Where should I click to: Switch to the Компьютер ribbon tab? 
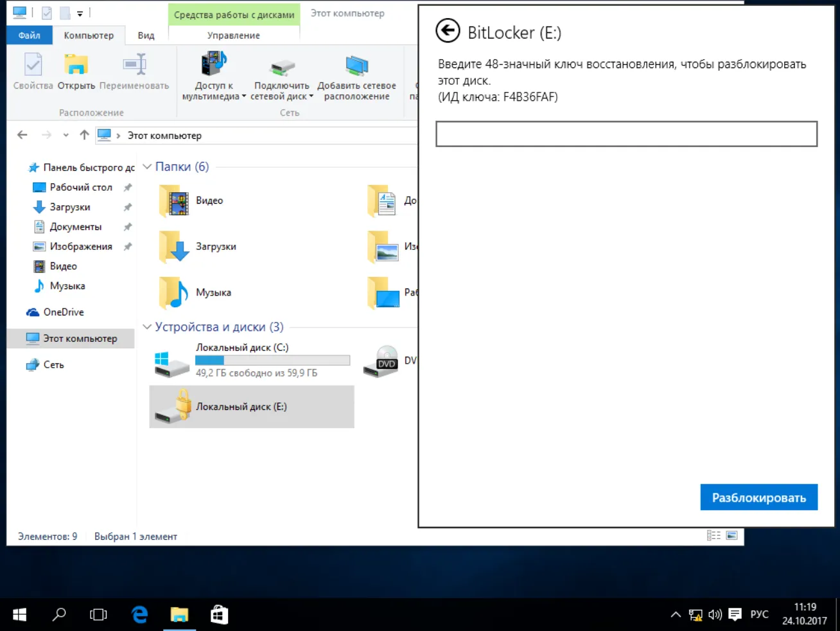pyautogui.click(x=89, y=35)
